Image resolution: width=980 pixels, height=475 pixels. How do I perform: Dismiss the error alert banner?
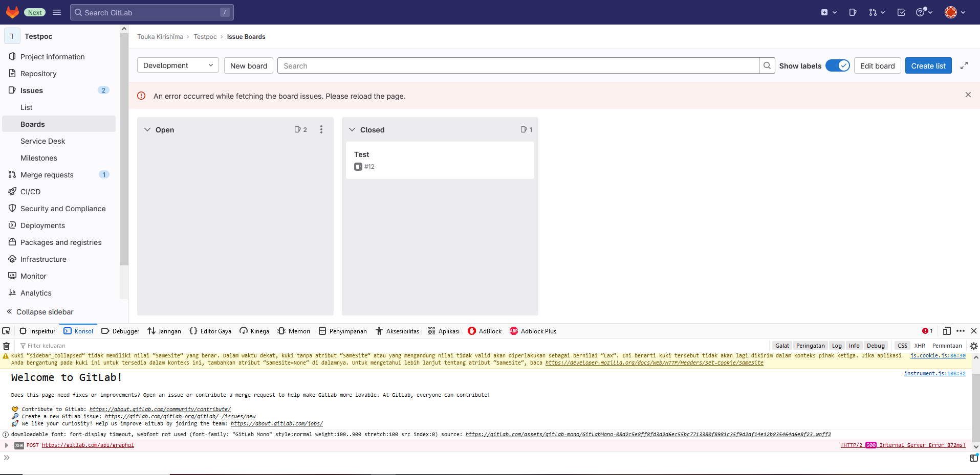pos(968,95)
